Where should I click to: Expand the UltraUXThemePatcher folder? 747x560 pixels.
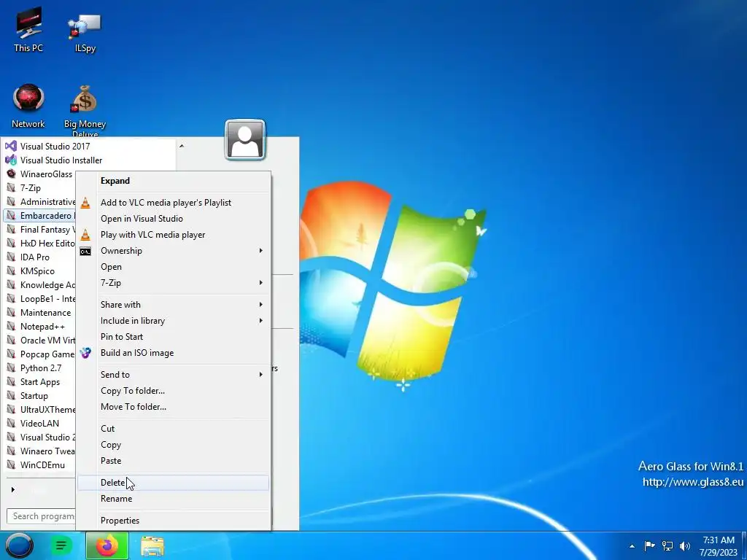click(x=40, y=409)
